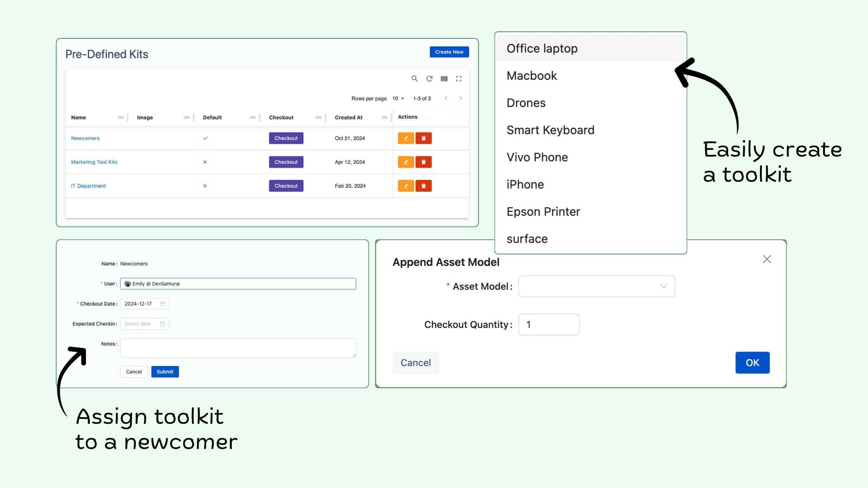The width and height of the screenshot is (868, 488).
Task: Click the Checkout Quantity field
Action: [549, 325]
